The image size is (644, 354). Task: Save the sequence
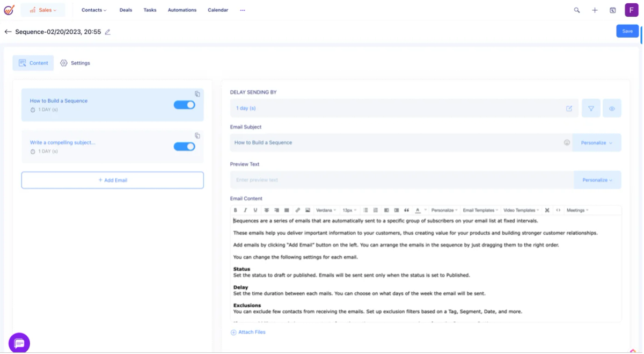tap(627, 31)
